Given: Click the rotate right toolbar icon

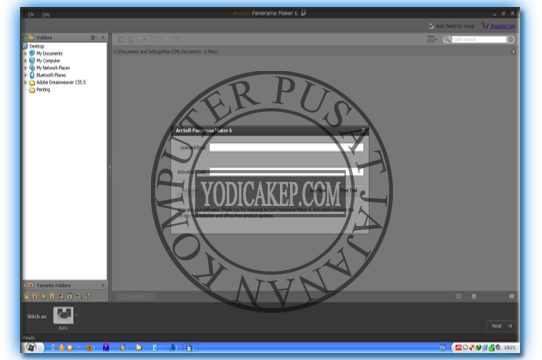Looking at the screenshot, I should point(130,39).
